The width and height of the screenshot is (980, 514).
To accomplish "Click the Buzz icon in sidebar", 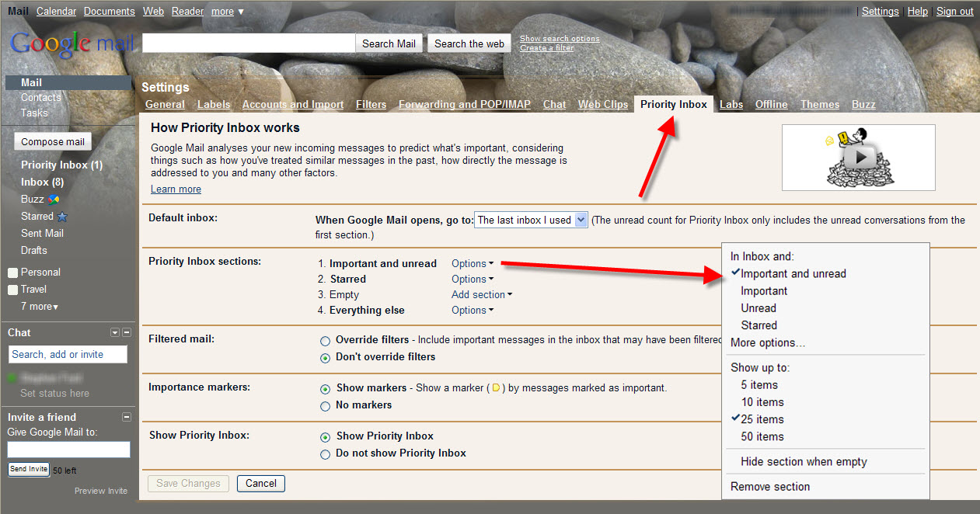I will 54,200.
